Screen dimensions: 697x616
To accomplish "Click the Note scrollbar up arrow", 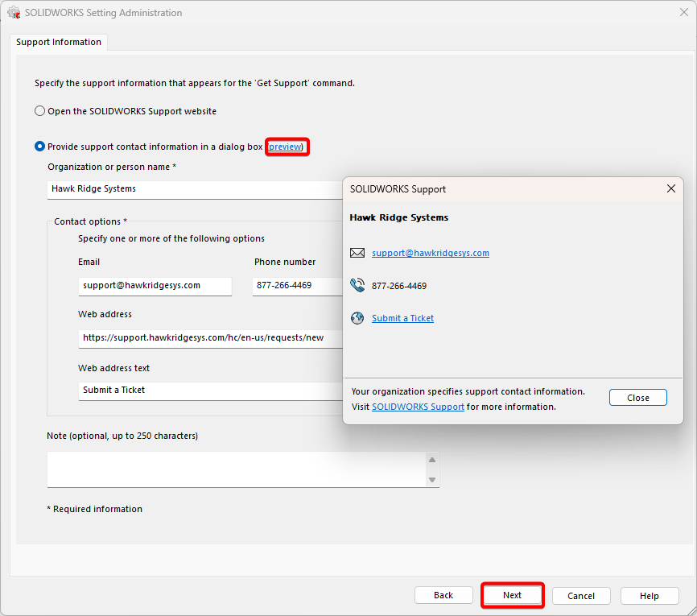I will coord(432,460).
